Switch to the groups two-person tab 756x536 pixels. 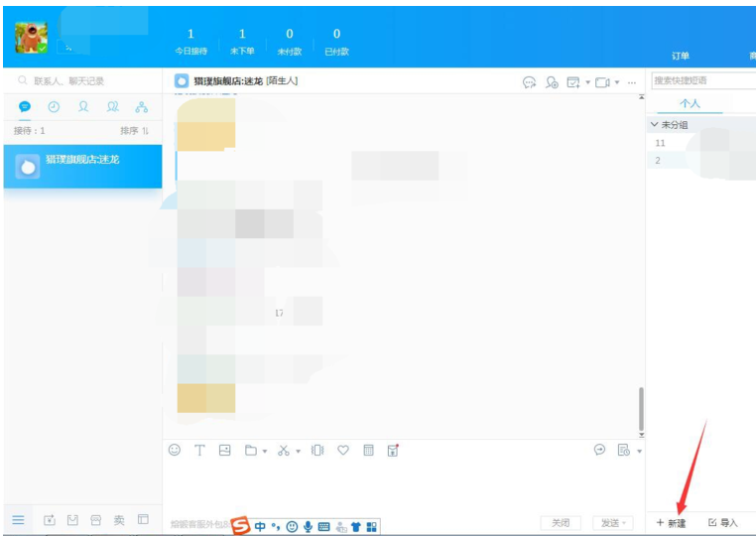[x=113, y=106]
